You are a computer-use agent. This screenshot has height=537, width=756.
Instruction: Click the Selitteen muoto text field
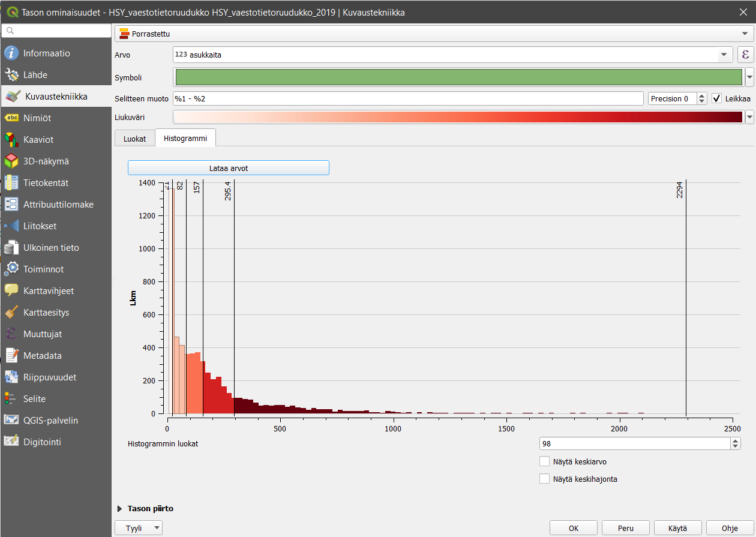tap(408, 98)
